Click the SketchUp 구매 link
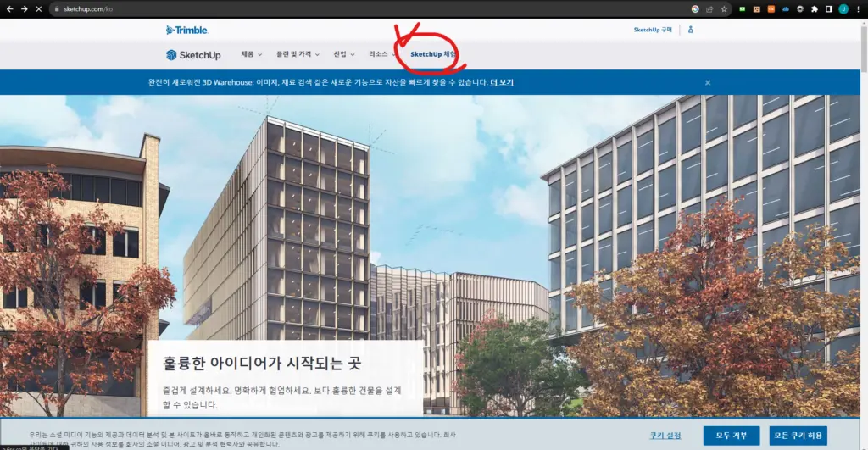Viewport: 868px width, 450px height. tap(653, 30)
